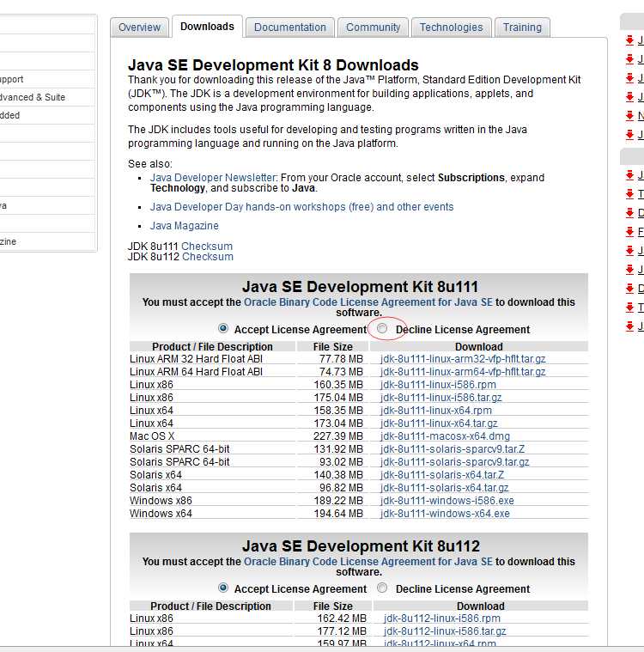
Task: Open the Technologies tab
Action: [451, 27]
